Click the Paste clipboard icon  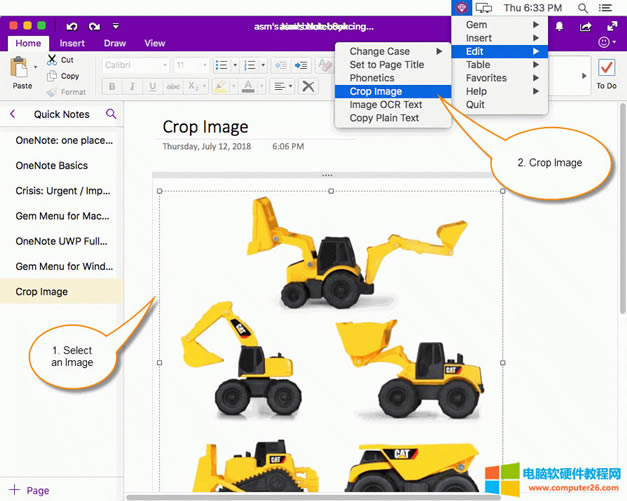click(x=20, y=68)
